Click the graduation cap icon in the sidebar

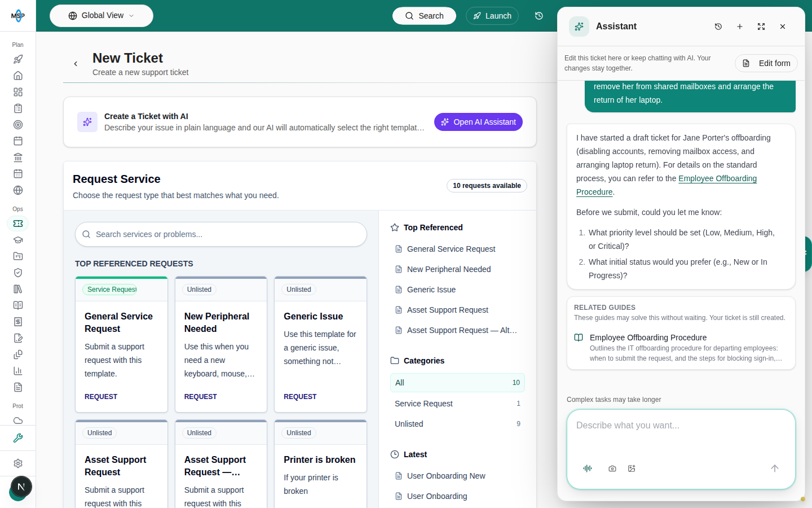pyautogui.click(x=18, y=240)
